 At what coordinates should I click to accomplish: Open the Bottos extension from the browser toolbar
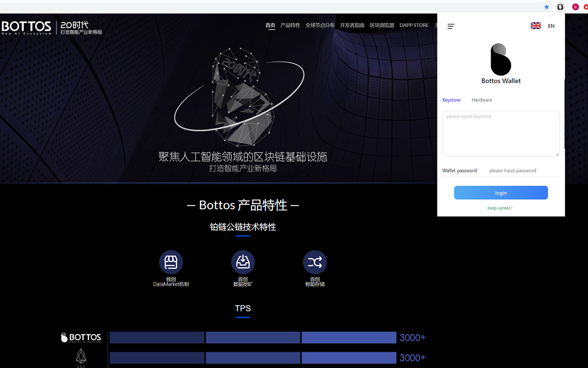[x=560, y=7]
